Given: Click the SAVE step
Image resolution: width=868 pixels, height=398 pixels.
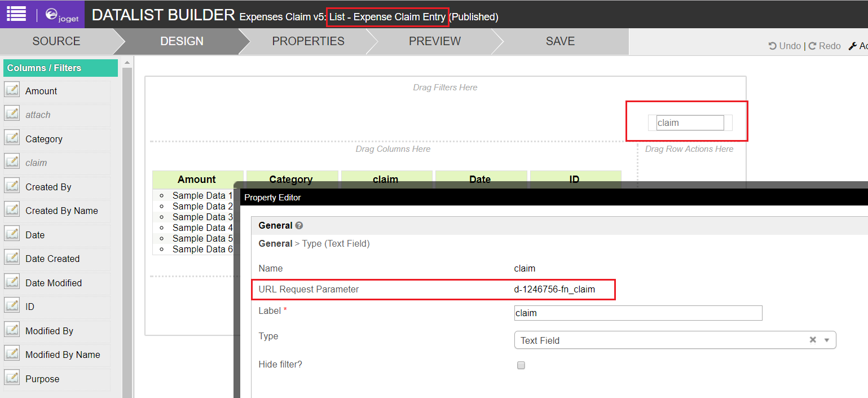Looking at the screenshot, I should (x=560, y=41).
